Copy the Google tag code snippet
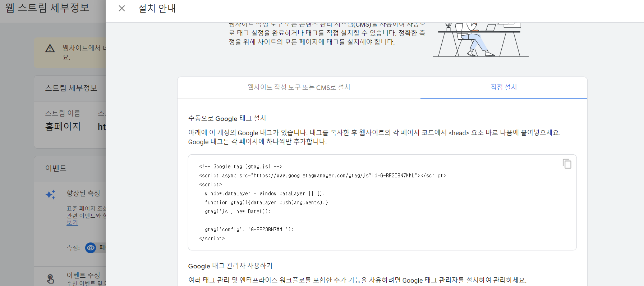This screenshot has height=286, width=644. tap(567, 164)
